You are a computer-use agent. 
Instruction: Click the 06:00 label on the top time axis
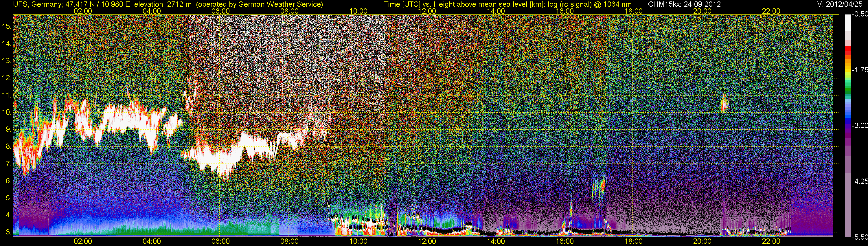[220, 11]
